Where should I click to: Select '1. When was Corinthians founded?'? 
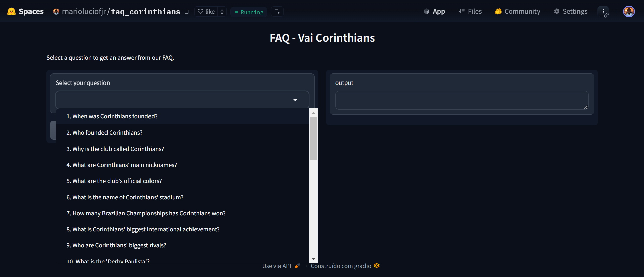click(x=182, y=116)
